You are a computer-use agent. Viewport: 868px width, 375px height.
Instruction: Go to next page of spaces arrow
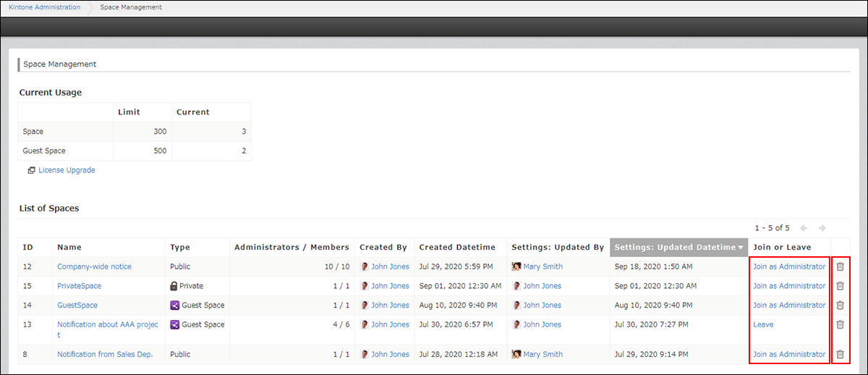pos(822,228)
